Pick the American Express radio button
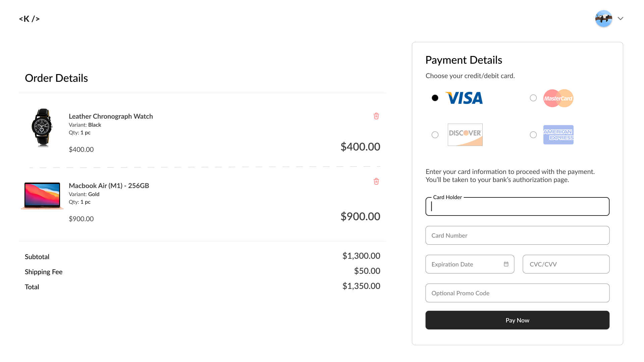Viewport: 644px width, 362px height. point(533,135)
